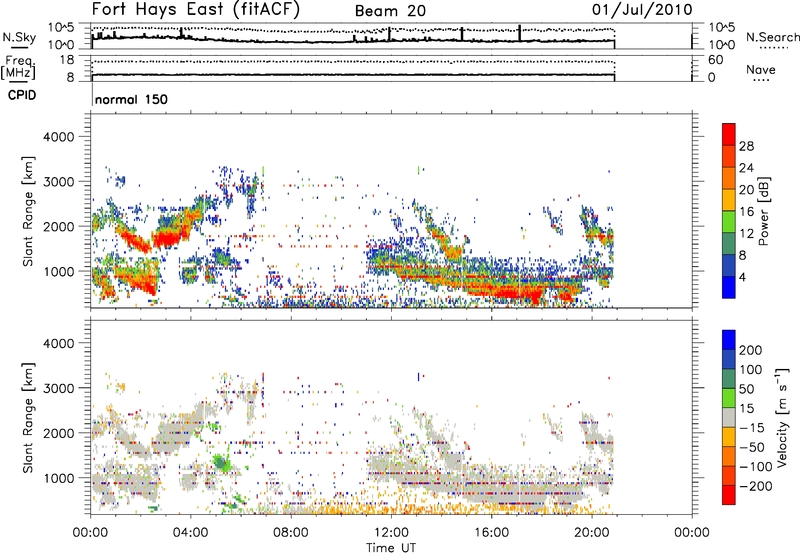Screen dimensions: 800x554
Task: Click the '12:00' time tick label
Action: (x=391, y=533)
